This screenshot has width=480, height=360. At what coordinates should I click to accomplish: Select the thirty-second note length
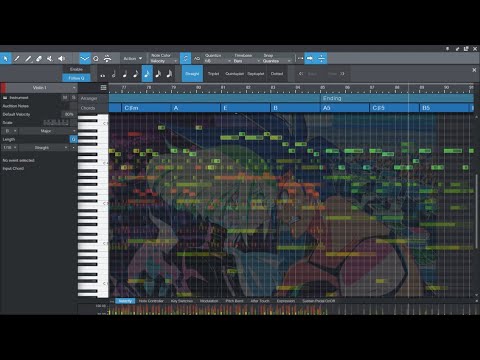[x=158, y=74]
